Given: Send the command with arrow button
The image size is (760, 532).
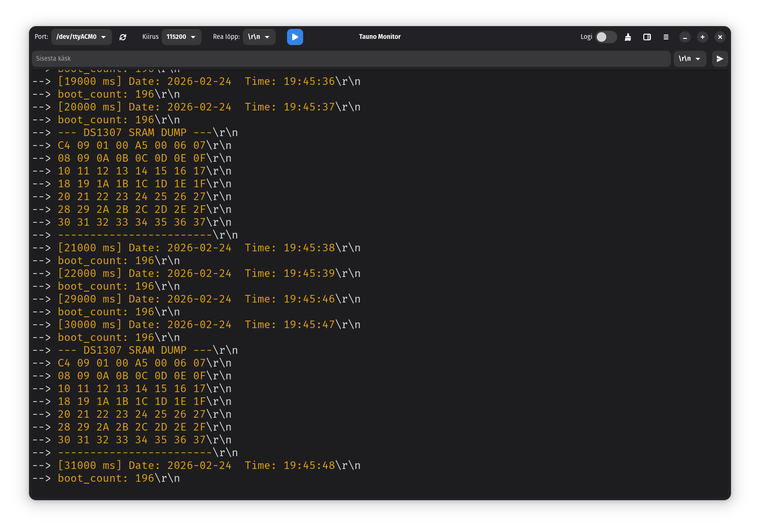Looking at the screenshot, I should pos(720,59).
